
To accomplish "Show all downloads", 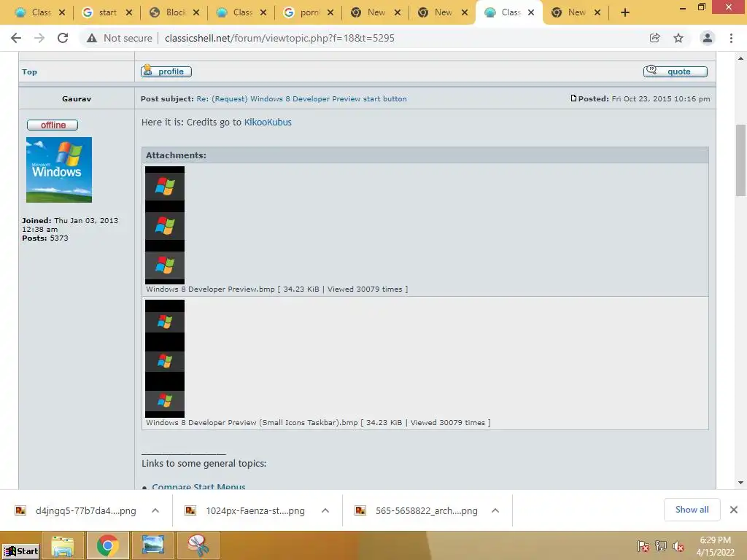I will 692,510.
